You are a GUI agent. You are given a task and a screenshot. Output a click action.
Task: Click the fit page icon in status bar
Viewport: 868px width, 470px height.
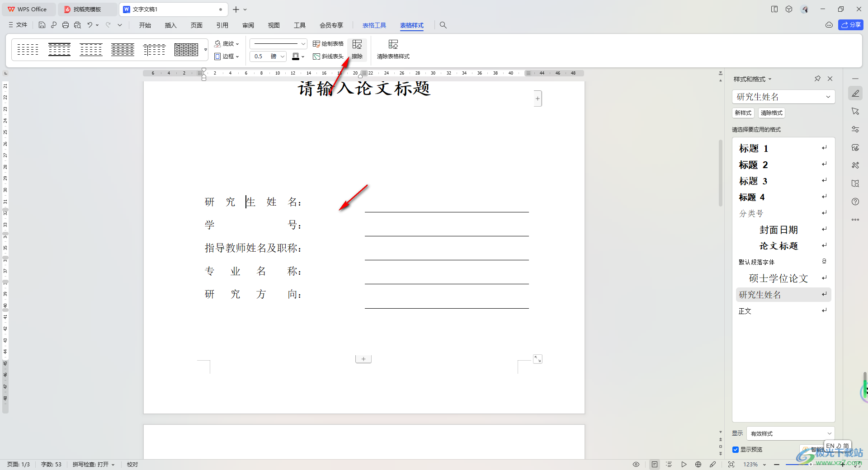731,464
